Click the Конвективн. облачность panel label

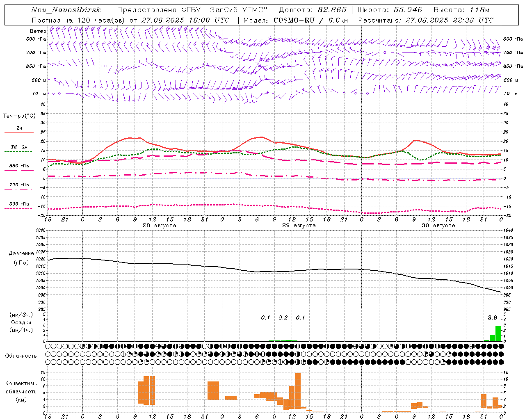click(x=21, y=388)
